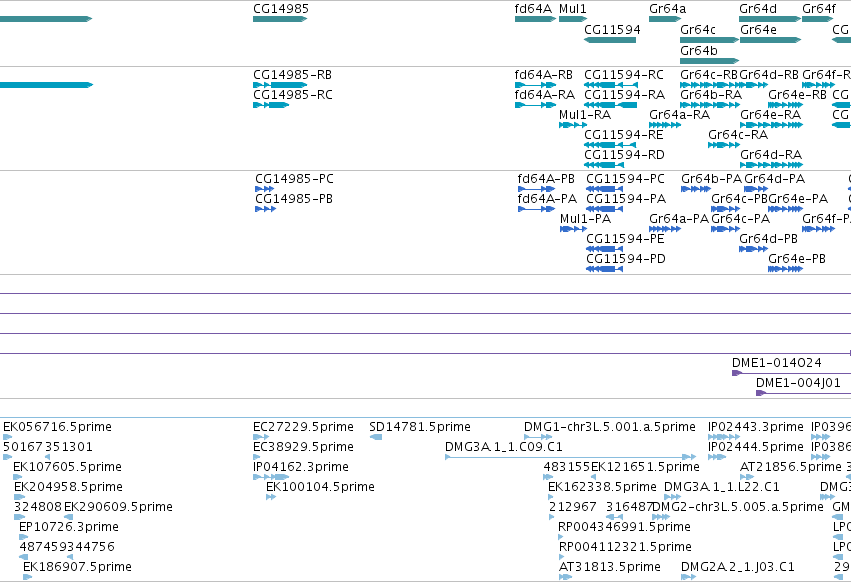Click EST DMG1-chr3L.5.001.a.5prime
The height and width of the screenshot is (582, 851).
pos(538,437)
